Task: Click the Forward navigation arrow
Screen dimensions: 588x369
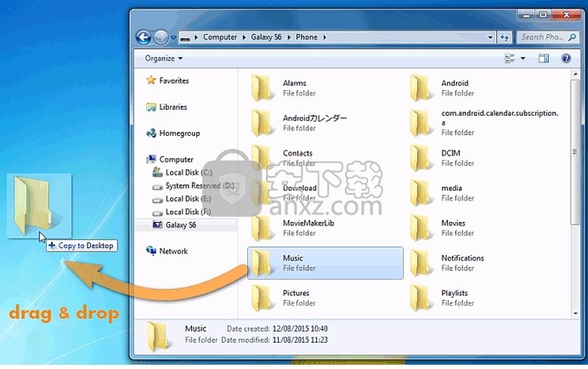Action: [x=161, y=37]
